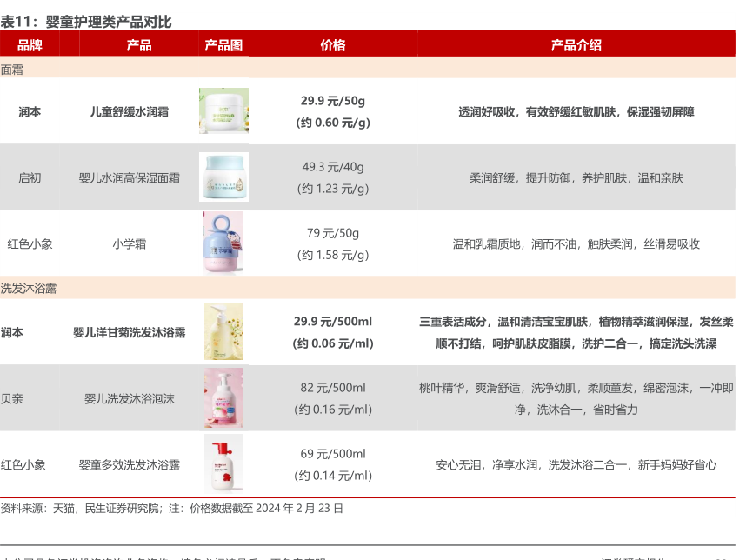Image resolution: width=753 pixels, height=560 pixels.
Task: Select the unit price (约 0.14 元/ml)
Action: (333, 476)
